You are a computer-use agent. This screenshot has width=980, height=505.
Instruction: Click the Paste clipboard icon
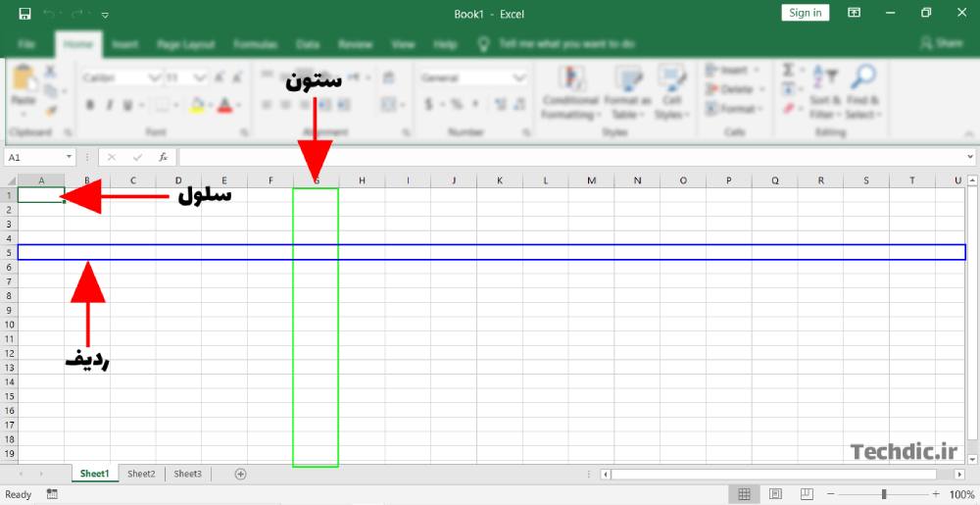click(24, 81)
